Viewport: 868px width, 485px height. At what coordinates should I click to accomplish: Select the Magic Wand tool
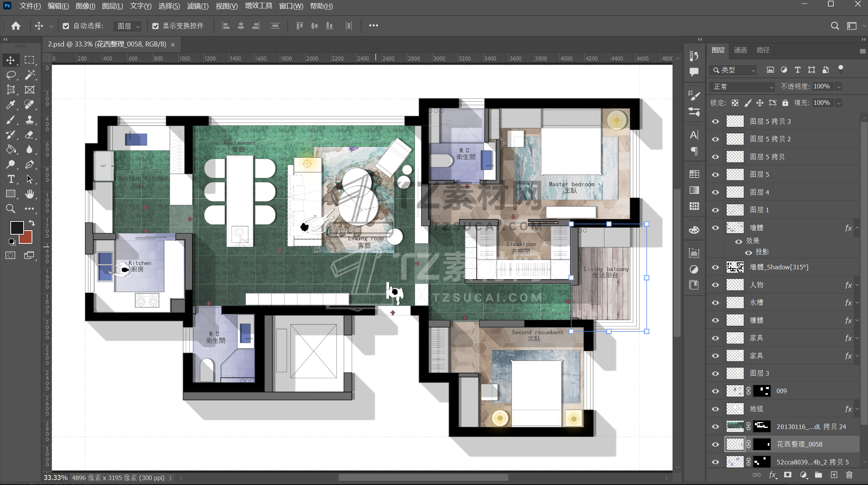[29, 75]
